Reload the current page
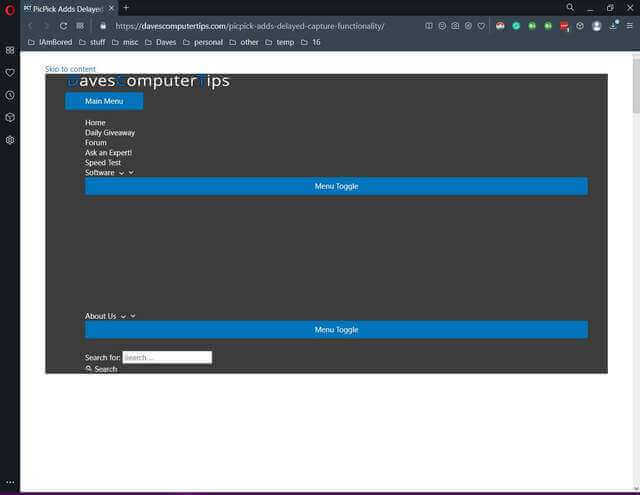This screenshot has height=495, width=640. click(x=63, y=26)
